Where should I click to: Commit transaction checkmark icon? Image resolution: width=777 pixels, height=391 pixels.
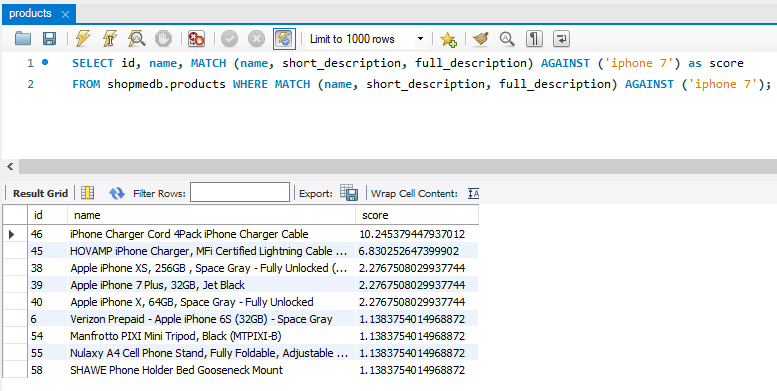point(229,39)
